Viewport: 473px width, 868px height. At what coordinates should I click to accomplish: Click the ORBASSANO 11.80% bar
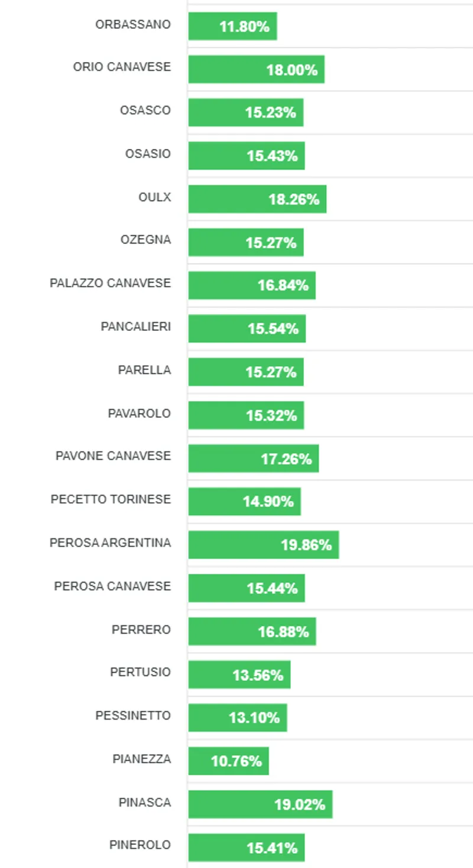pos(232,26)
